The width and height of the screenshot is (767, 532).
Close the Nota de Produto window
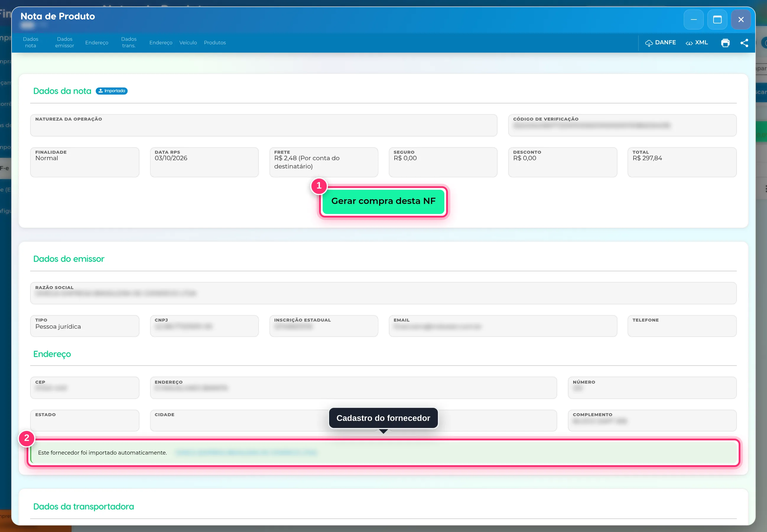tap(741, 20)
